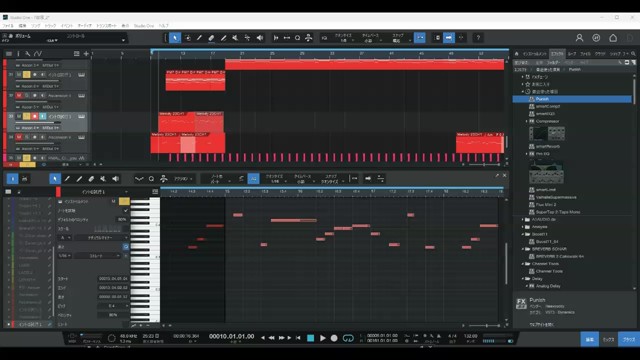Select the Paint tool in the piano roll editor
Image resolution: width=640 pixels, height=360 pixels.
(79, 179)
